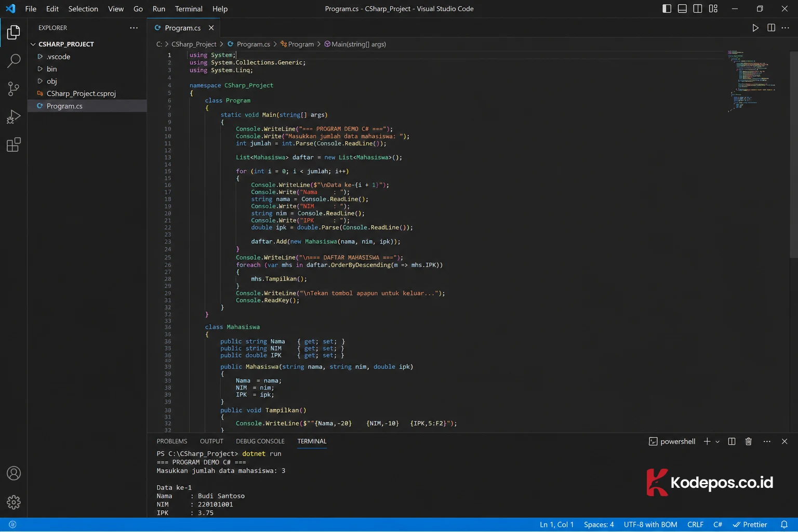Click line number 13 in gutter
Viewport: 798px width, 532px height.
click(x=168, y=157)
